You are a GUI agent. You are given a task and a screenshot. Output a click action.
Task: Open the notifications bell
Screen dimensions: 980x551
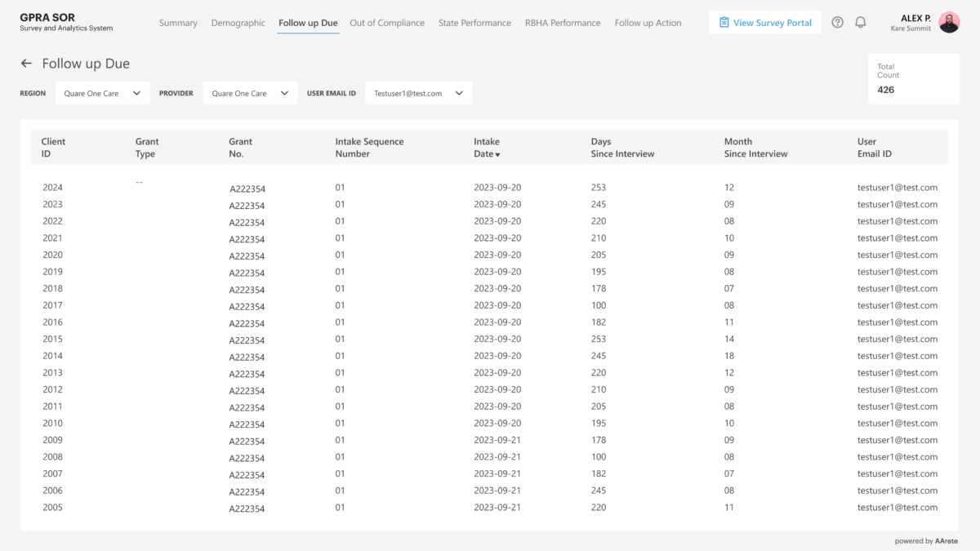click(860, 23)
